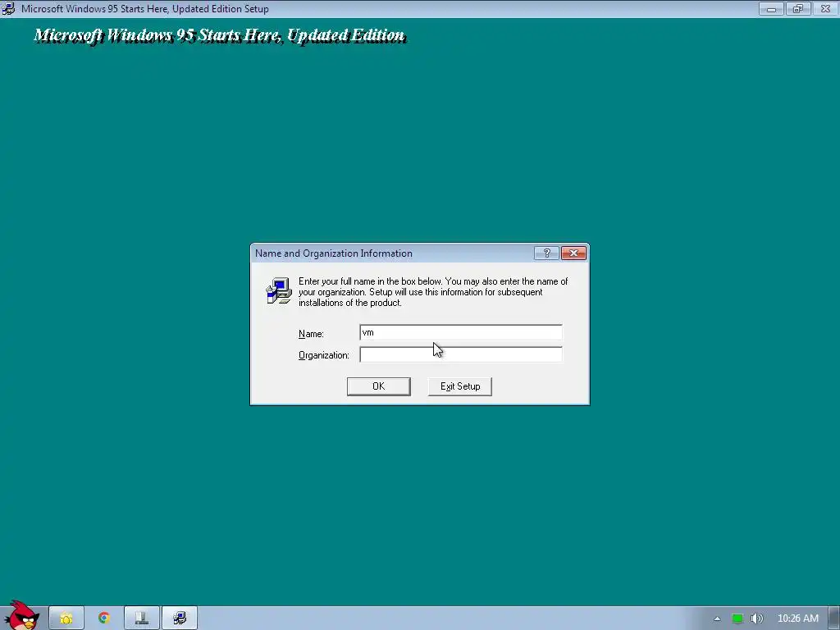Select the Setup program taskbar button

[x=180, y=619]
